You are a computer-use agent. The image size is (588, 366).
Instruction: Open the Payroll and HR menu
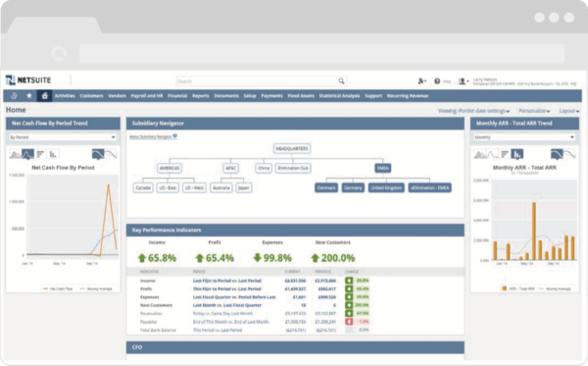point(147,96)
